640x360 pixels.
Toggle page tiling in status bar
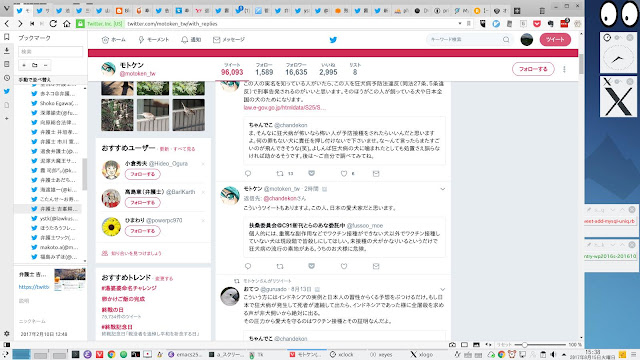[464, 345]
